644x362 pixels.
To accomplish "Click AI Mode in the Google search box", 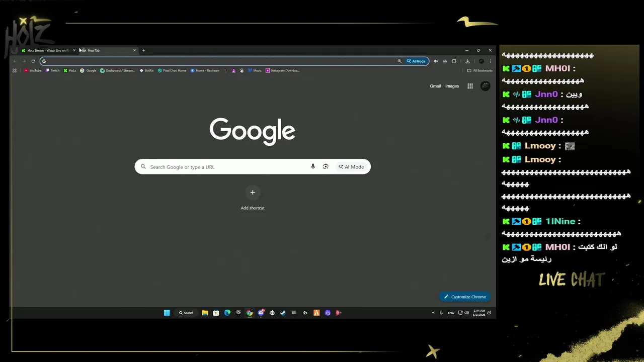I will pos(351,167).
